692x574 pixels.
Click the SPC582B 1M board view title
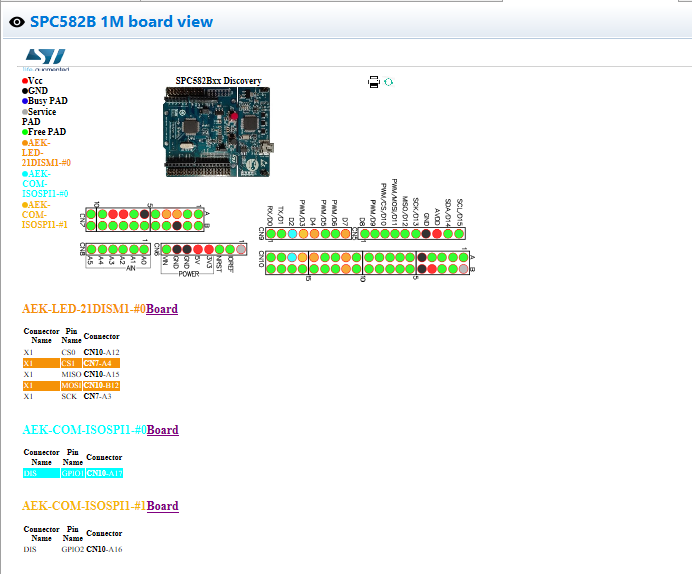(121, 22)
